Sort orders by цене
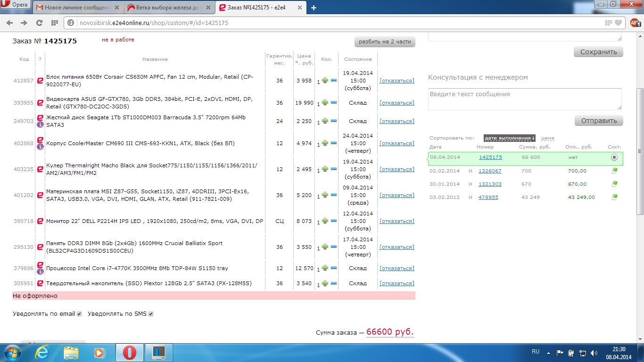This screenshot has height=362, width=644. click(x=548, y=138)
